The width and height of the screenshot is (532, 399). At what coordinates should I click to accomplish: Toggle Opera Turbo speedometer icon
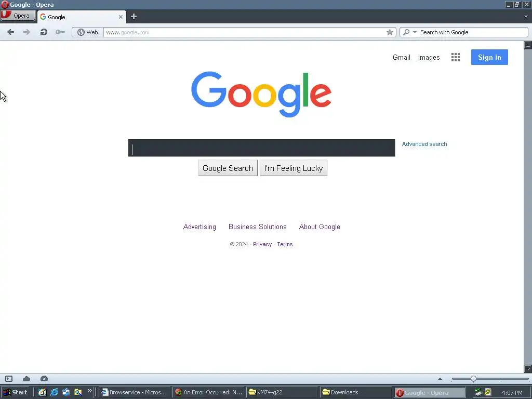(44, 379)
